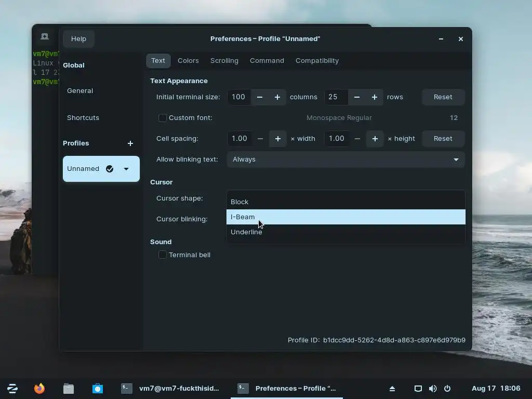The image size is (532, 399).
Task: Launch Firefox from the taskbar
Action: click(x=39, y=389)
